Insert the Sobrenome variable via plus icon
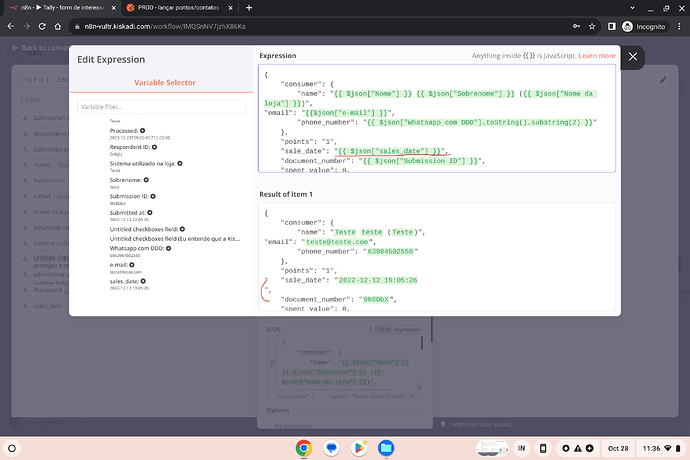The image size is (690, 460). [145, 181]
